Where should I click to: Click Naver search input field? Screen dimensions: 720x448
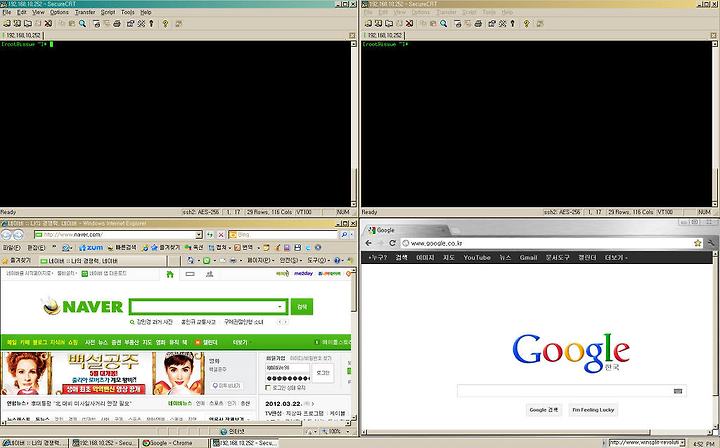click(x=208, y=307)
